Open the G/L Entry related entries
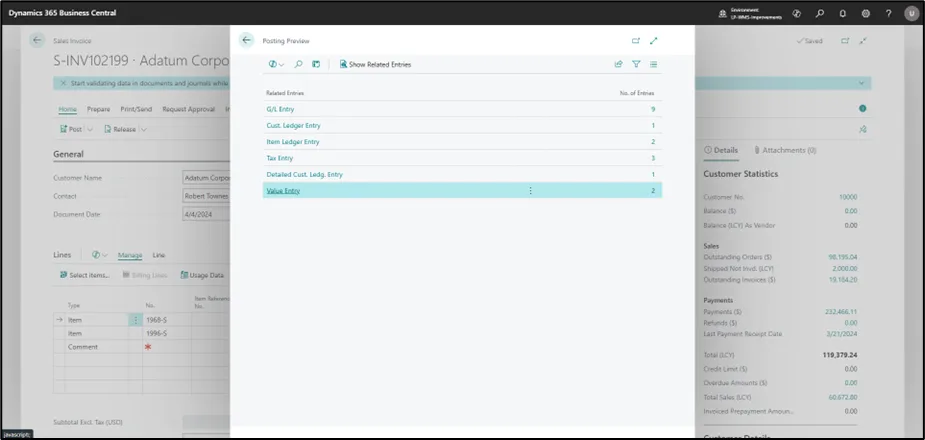The height and width of the screenshot is (440, 925). pyautogui.click(x=280, y=109)
